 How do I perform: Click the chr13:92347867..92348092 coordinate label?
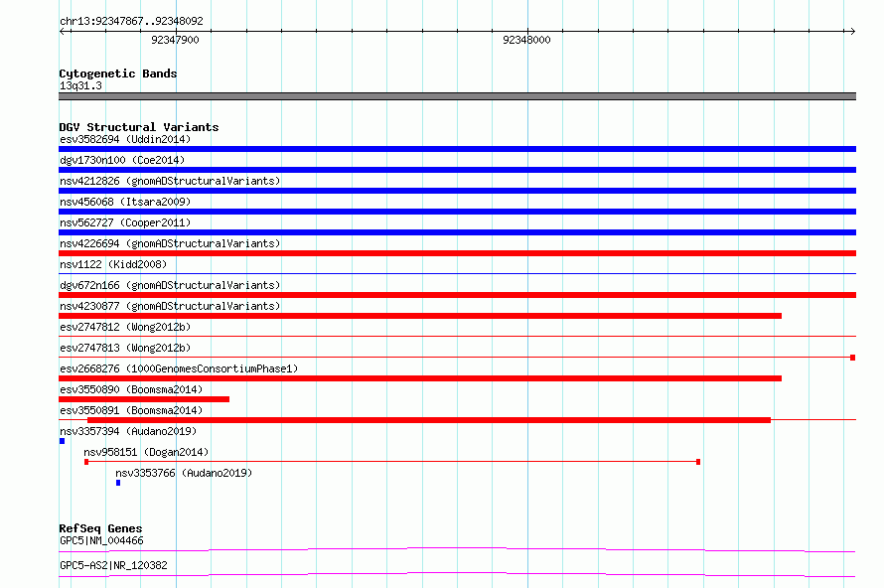pyautogui.click(x=131, y=21)
